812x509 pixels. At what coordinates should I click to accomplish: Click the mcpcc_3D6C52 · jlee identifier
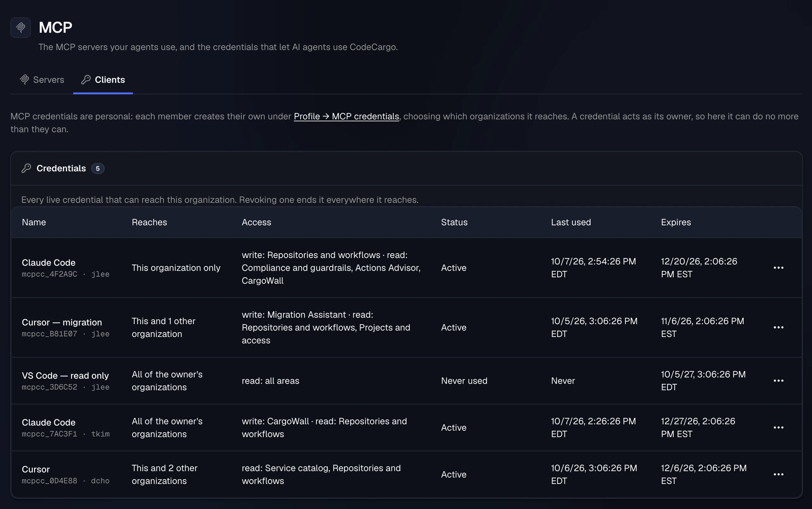pyautogui.click(x=66, y=387)
